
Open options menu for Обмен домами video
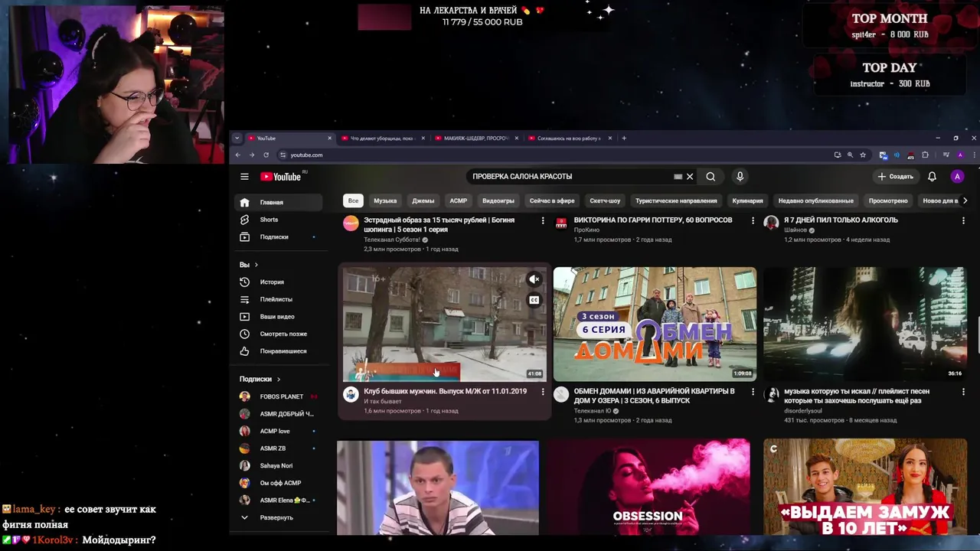753,392
